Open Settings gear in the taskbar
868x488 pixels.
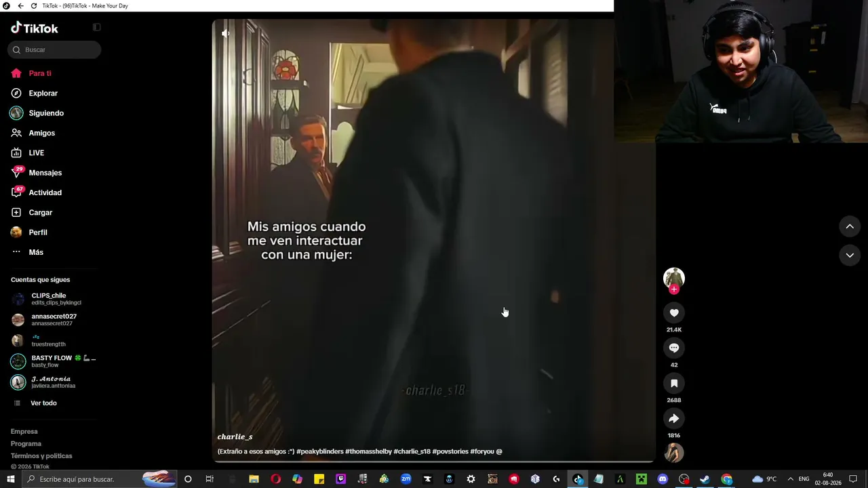point(471,479)
